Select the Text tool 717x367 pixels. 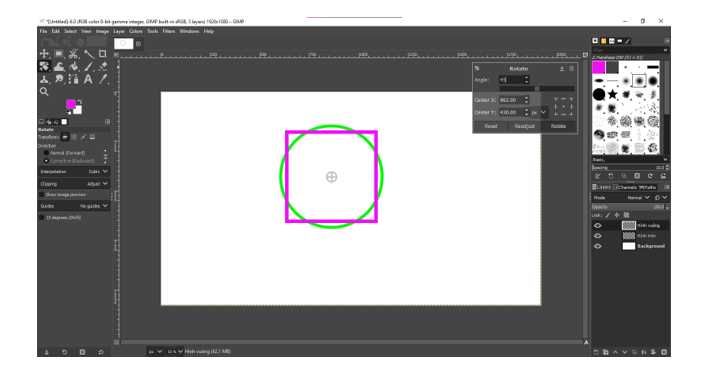88,79
